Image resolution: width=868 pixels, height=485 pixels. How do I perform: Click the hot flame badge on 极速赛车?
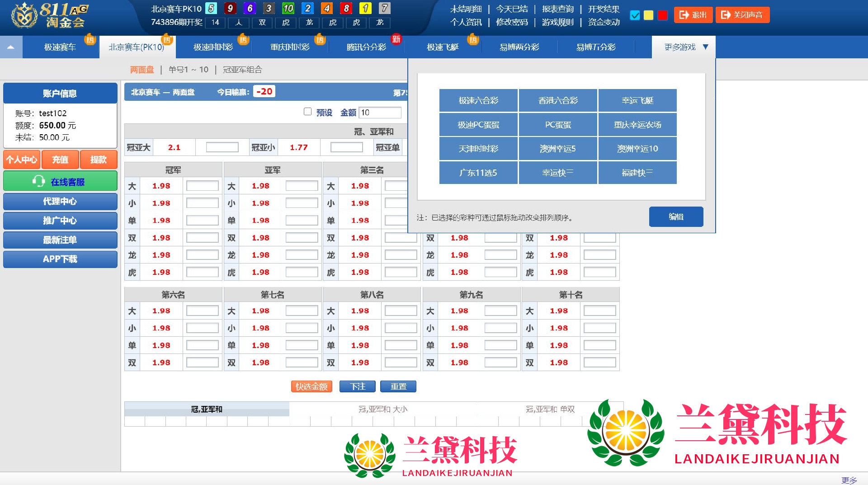pyautogui.click(x=90, y=40)
